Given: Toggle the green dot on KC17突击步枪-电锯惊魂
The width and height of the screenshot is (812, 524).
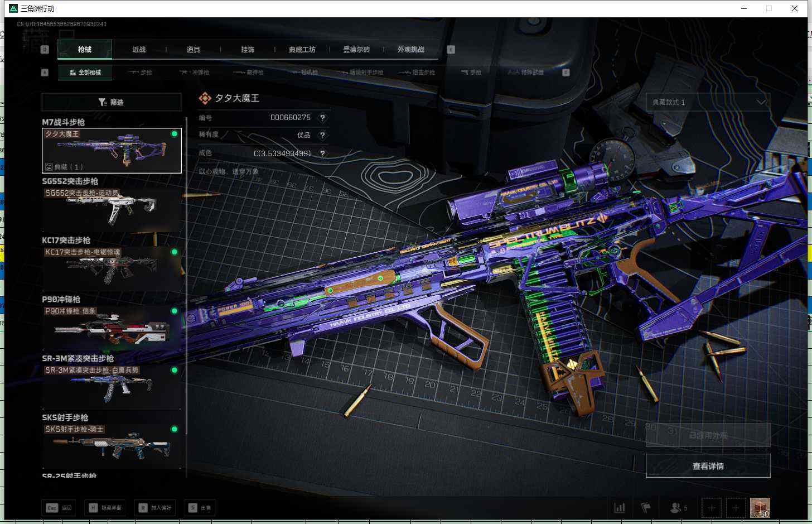Looking at the screenshot, I should (175, 252).
